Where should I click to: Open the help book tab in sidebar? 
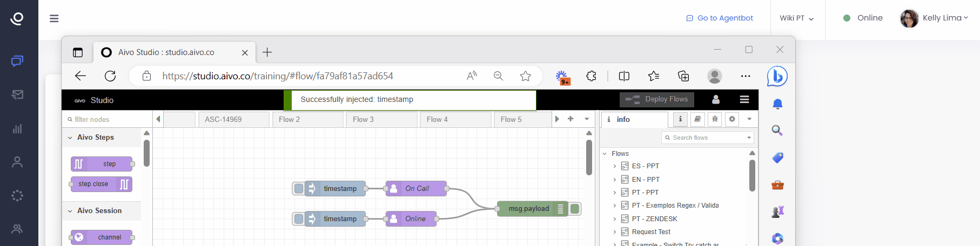tap(697, 119)
